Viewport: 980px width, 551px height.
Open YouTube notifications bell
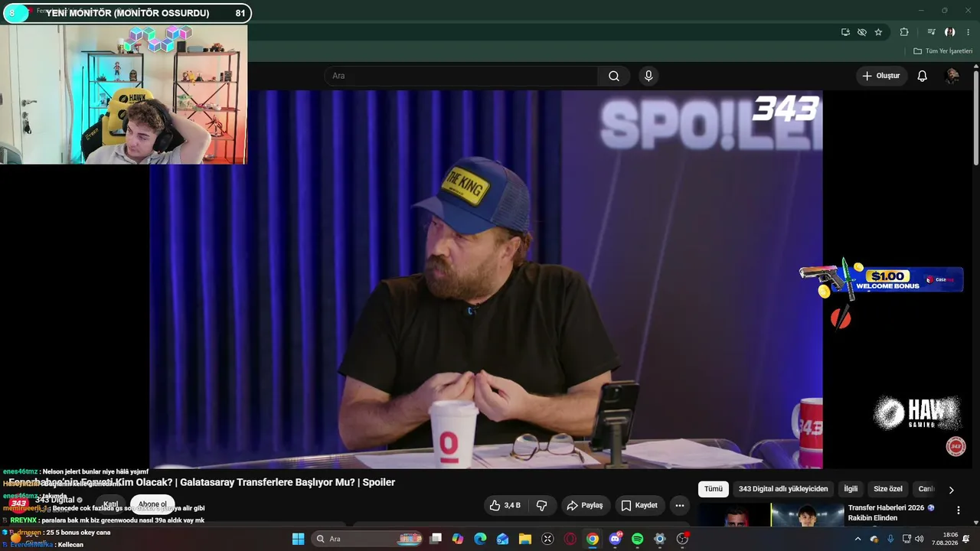coord(923,76)
